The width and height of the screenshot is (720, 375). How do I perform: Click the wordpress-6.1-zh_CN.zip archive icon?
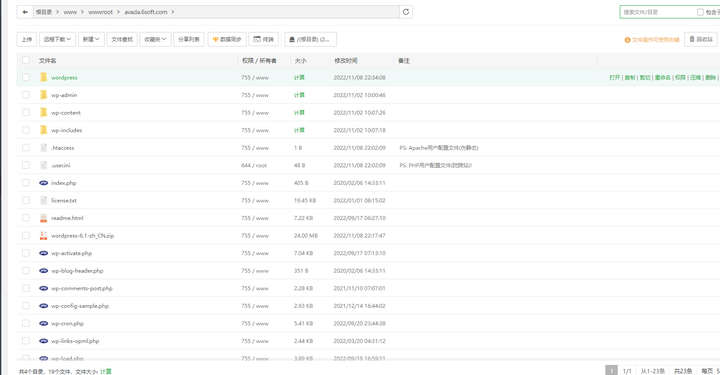point(44,235)
